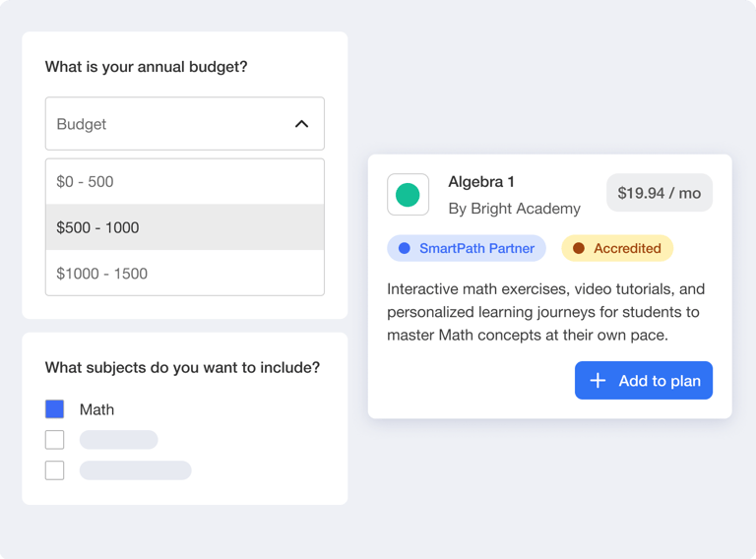The height and width of the screenshot is (559, 756).
Task: Pick the $1000 - 1500 budget option
Action: click(185, 273)
